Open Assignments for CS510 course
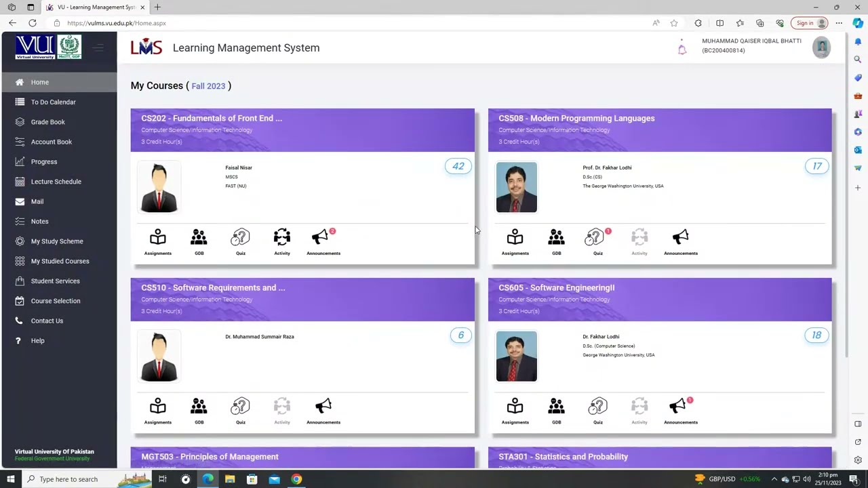 point(157,411)
